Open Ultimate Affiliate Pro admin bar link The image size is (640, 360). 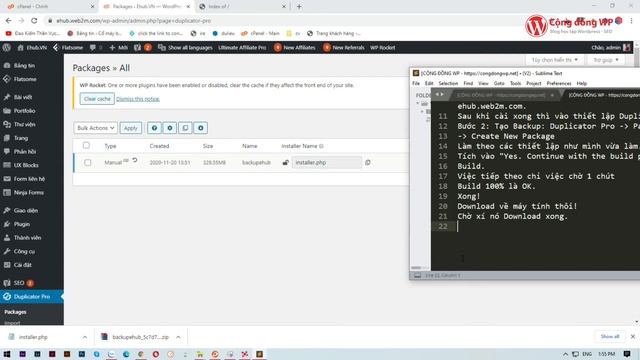[242, 48]
